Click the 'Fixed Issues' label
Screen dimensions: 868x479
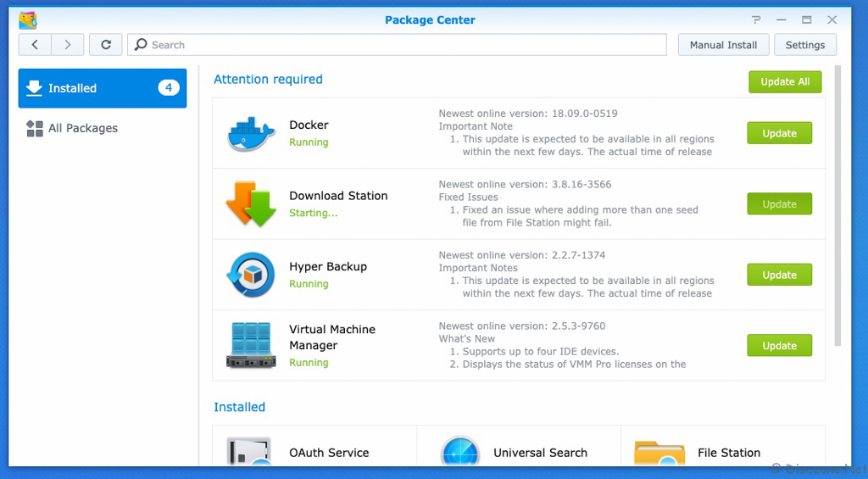[468, 198]
